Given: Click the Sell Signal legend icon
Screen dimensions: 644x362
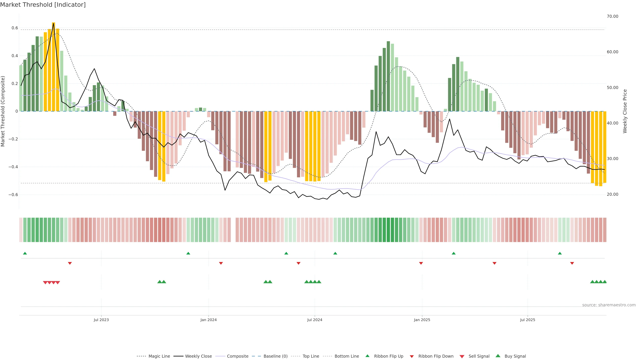Looking at the screenshot, I should pyautogui.click(x=462, y=356).
